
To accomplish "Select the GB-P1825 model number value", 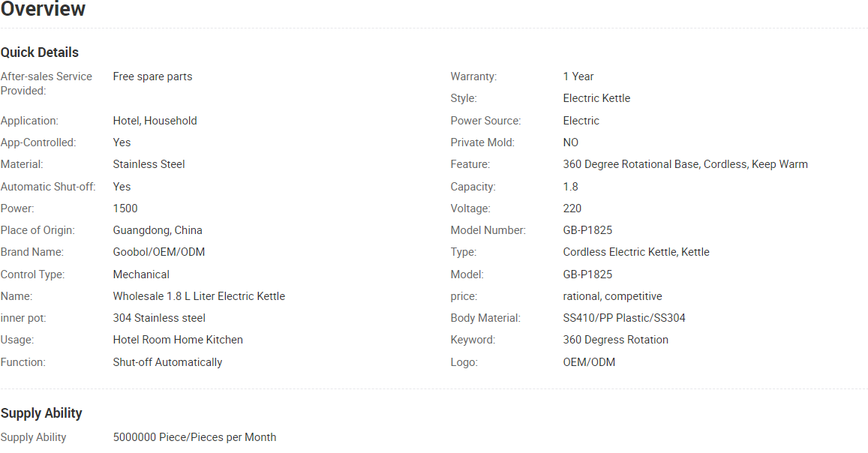I will tap(588, 230).
